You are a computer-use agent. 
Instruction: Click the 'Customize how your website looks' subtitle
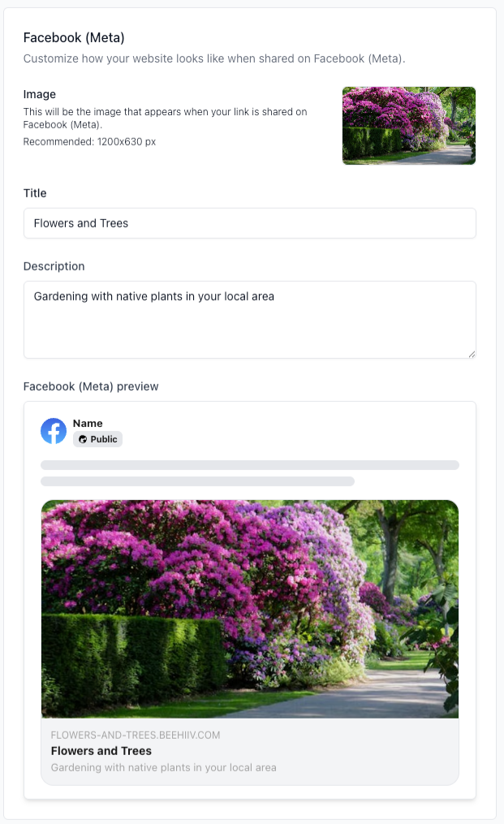(x=213, y=58)
